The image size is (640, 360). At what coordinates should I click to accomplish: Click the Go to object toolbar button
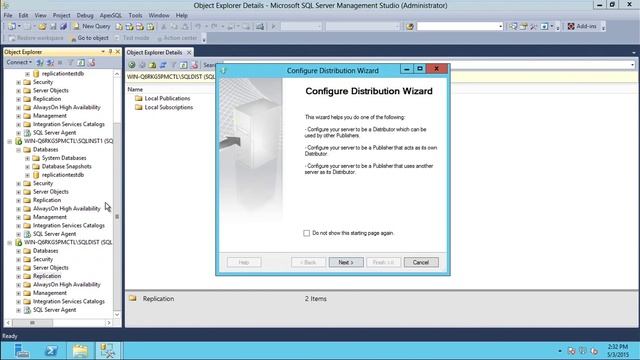click(89, 38)
